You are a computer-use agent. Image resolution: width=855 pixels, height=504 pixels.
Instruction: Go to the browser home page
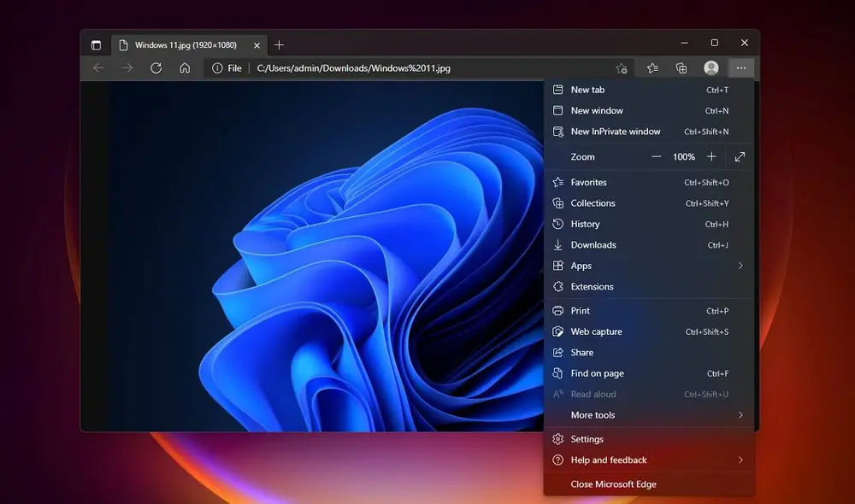coord(184,67)
